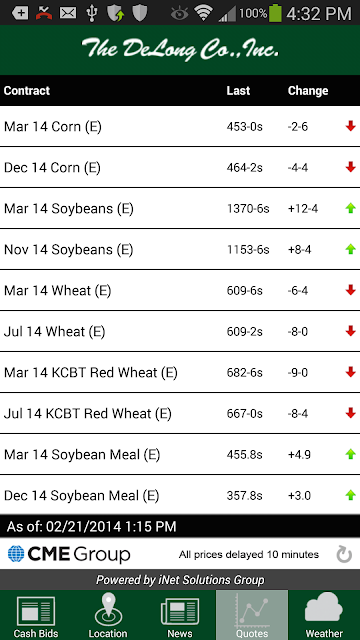Image resolution: width=360 pixels, height=640 pixels.
Task: Select Jul 14 KCBT Red Wheat row
Action: pyautogui.click(x=180, y=413)
